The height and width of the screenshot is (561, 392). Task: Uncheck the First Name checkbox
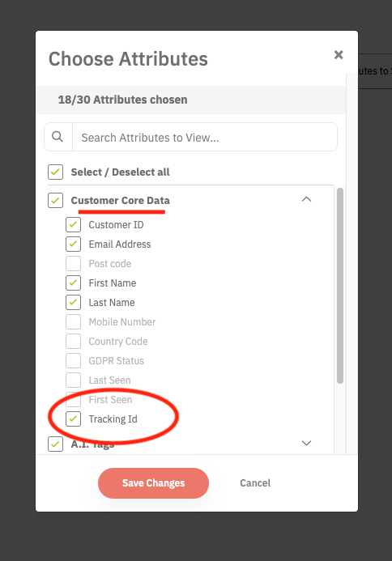pos(73,283)
